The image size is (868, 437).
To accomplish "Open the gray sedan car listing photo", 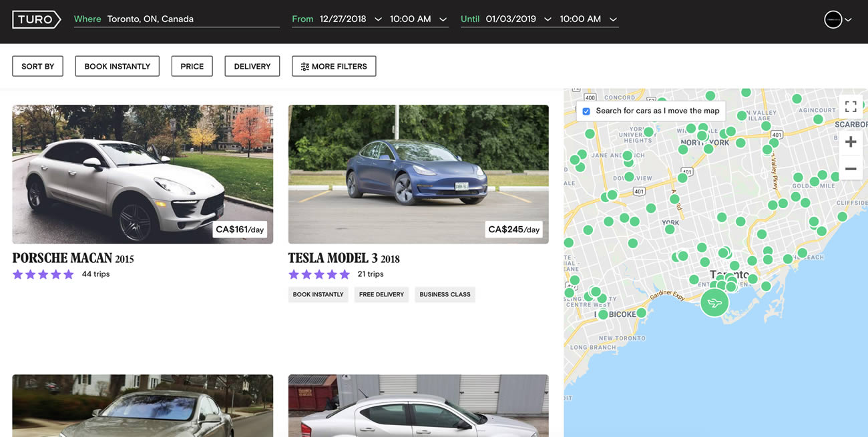I will tap(142, 406).
